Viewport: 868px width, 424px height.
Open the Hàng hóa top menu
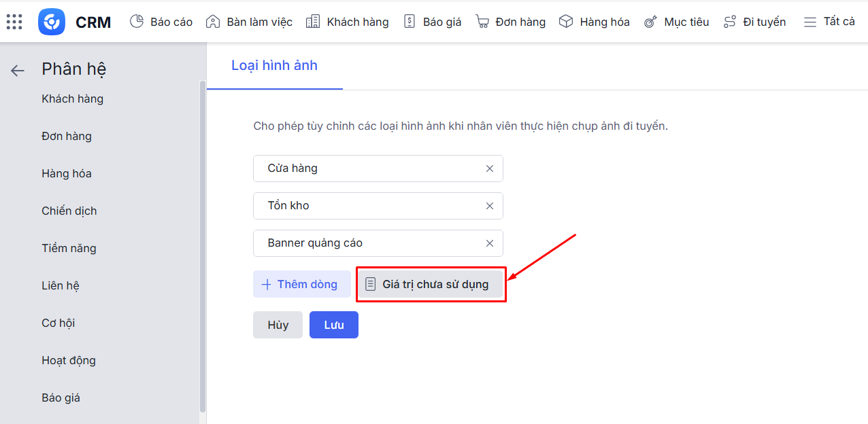595,22
